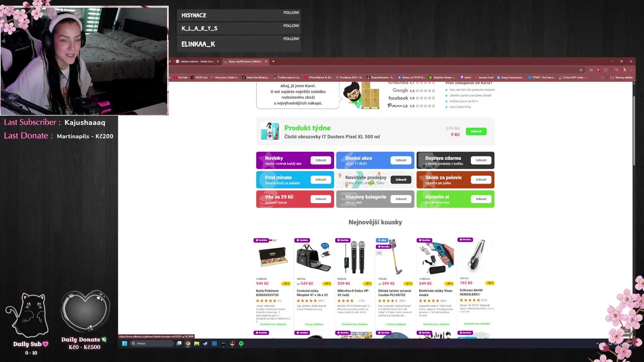The image size is (644, 362).
Task: Click the Mikrofon D Debra VP-02 title
Action: pos(354,293)
